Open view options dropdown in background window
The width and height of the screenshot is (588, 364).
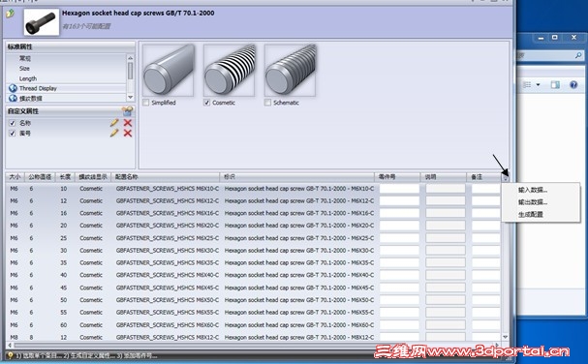539,85
